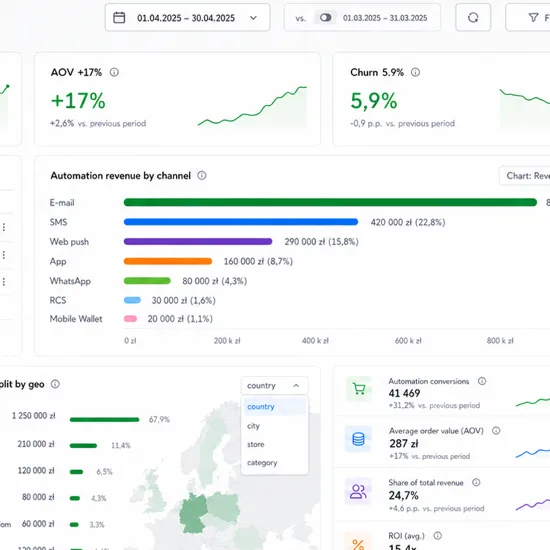
Task: Click the WhatsApp green revenue bar
Action: coord(147,281)
